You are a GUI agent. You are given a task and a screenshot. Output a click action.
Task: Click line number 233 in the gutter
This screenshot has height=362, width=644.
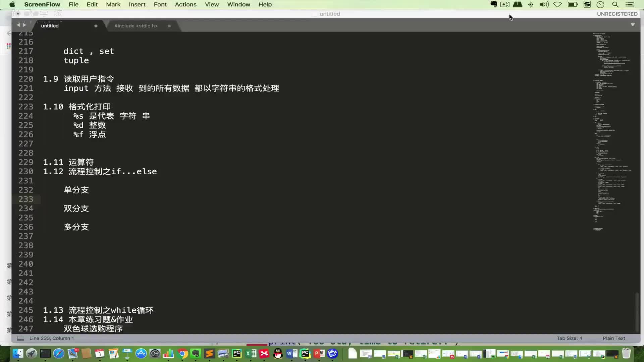[26, 199]
